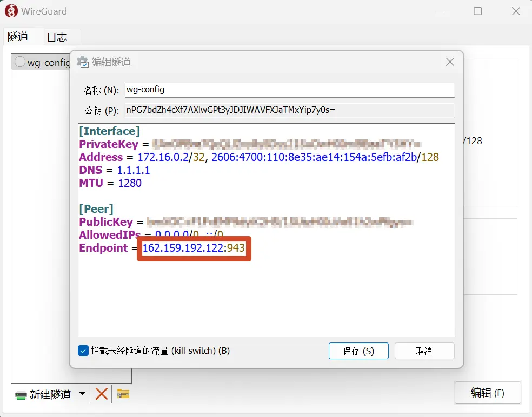Click the AllowedIPs line

pyautogui.click(x=151, y=234)
